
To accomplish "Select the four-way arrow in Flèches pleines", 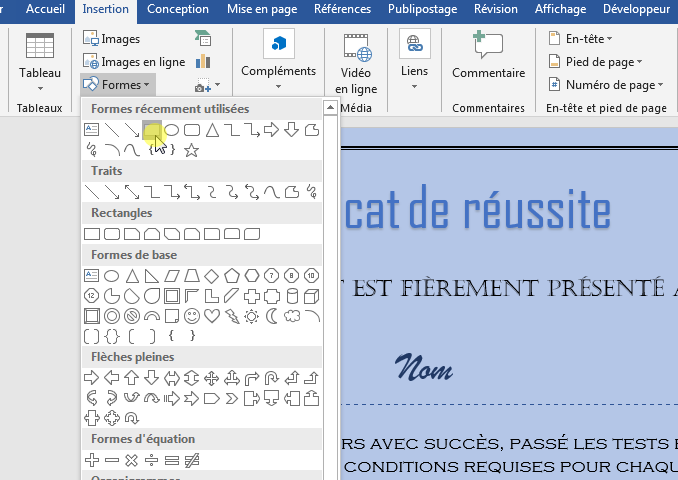I will point(211,378).
